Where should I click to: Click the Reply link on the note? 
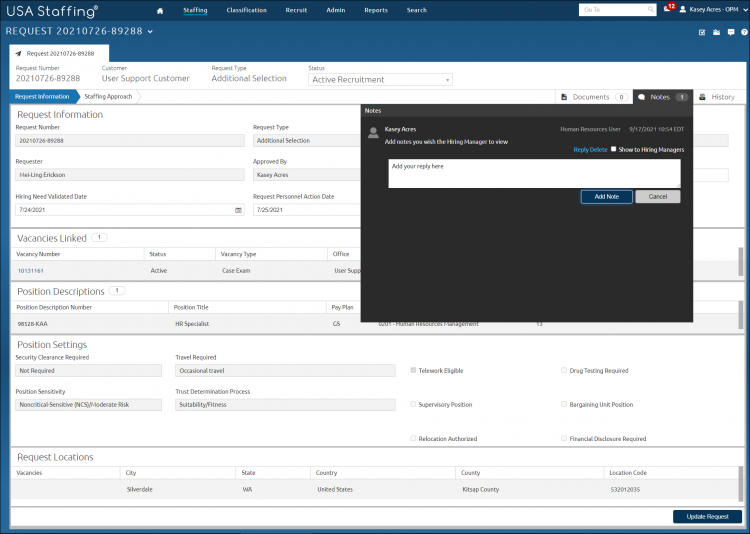pos(581,150)
